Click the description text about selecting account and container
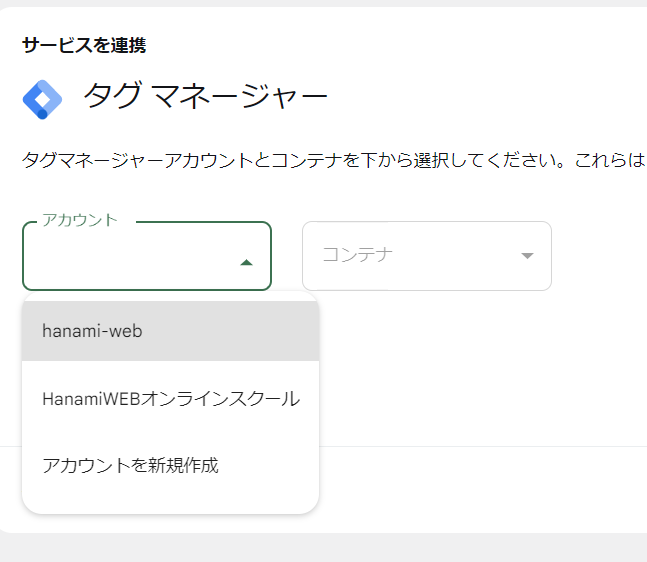 (333, 160)
